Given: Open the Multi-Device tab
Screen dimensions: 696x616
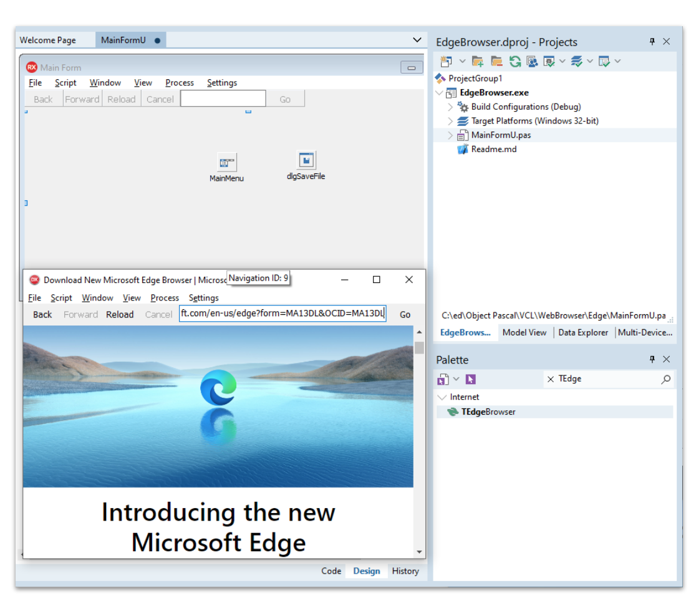Looking at the screenshot, I should [645, 333].
